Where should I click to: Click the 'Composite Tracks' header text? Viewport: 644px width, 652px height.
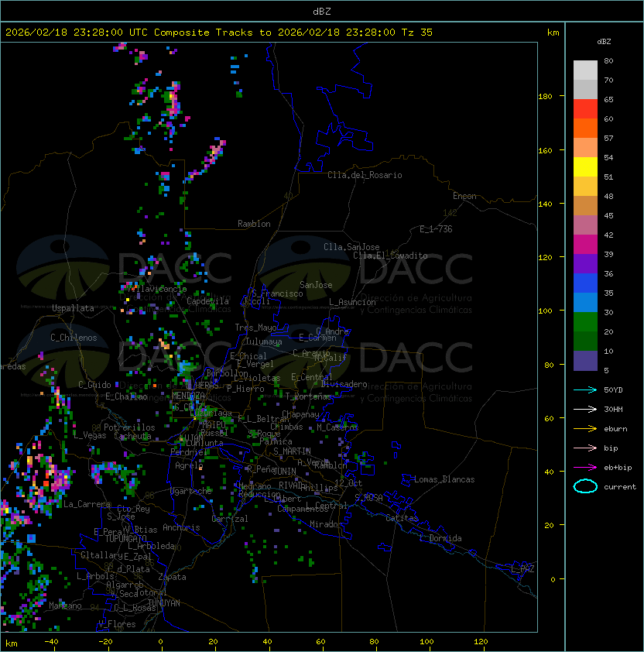click(204, 33)
